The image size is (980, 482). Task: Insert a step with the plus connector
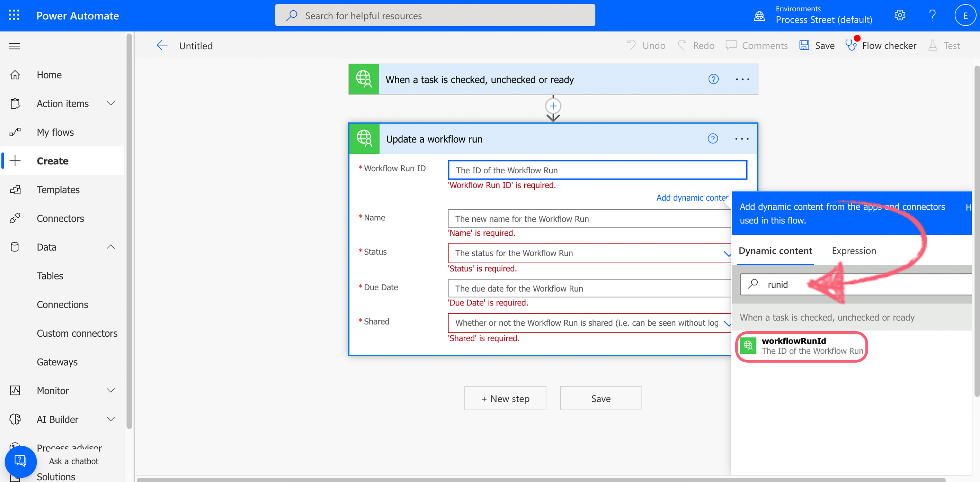(x=553, y=106)
